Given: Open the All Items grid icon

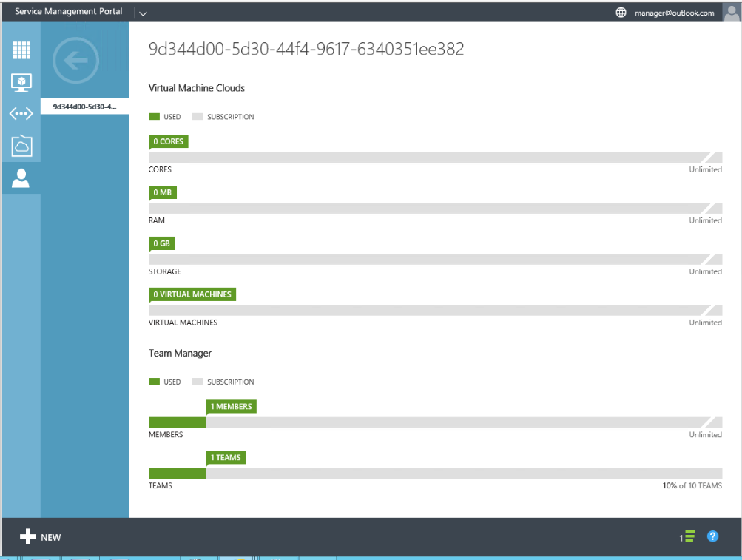Looking at the screenshot, I should (x=21, y=50).
